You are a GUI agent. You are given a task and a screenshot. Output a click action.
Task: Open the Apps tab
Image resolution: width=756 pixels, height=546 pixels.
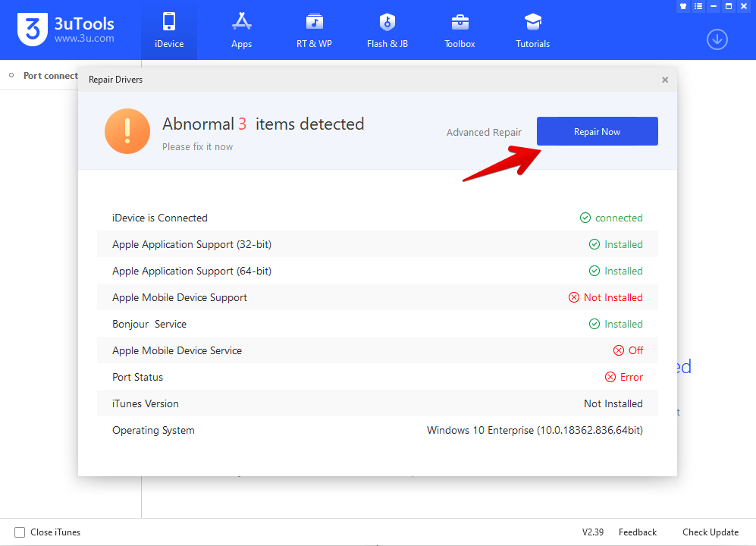click(242, 30)
